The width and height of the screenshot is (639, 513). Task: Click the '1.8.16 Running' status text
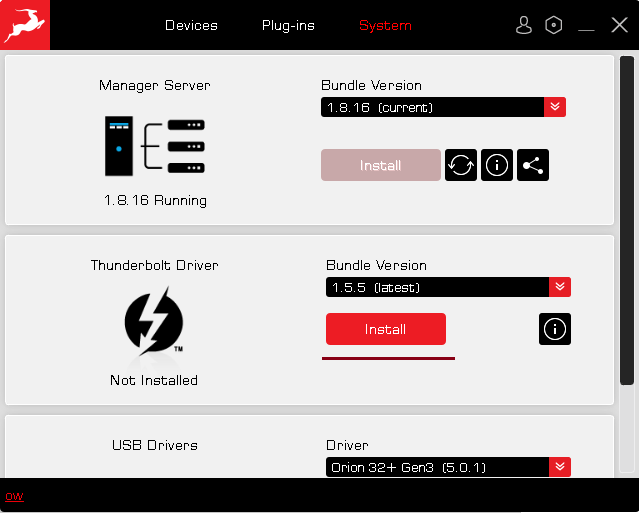click(155, 200)
